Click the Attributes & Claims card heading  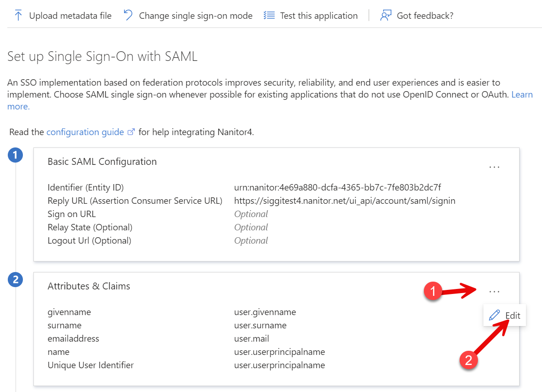(x=89, y=286)
